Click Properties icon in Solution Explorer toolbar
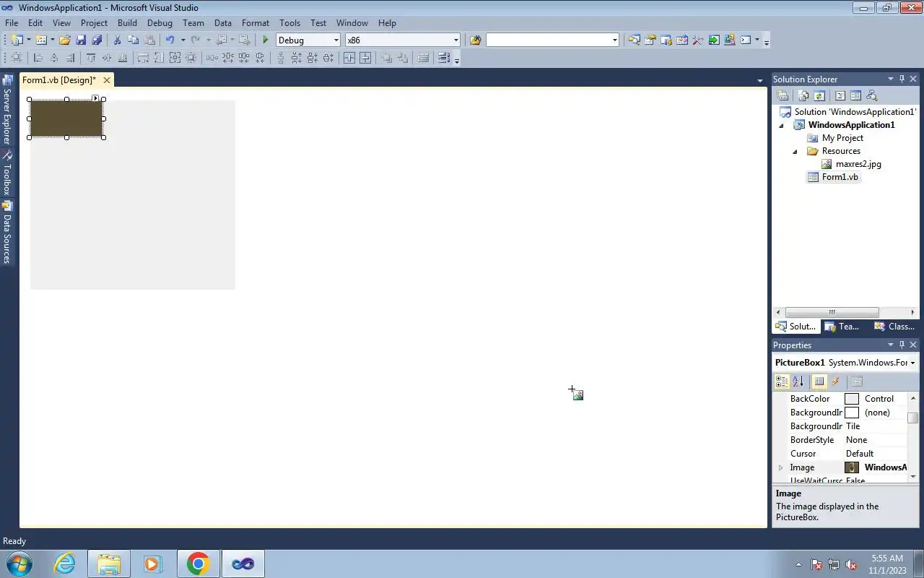924x578 pixels. tap(783, 95)
